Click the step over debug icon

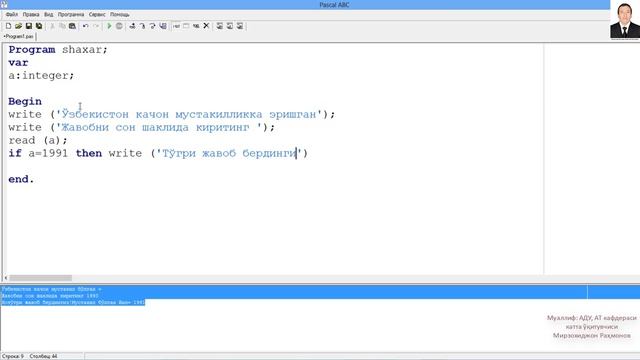coord(142,26)
